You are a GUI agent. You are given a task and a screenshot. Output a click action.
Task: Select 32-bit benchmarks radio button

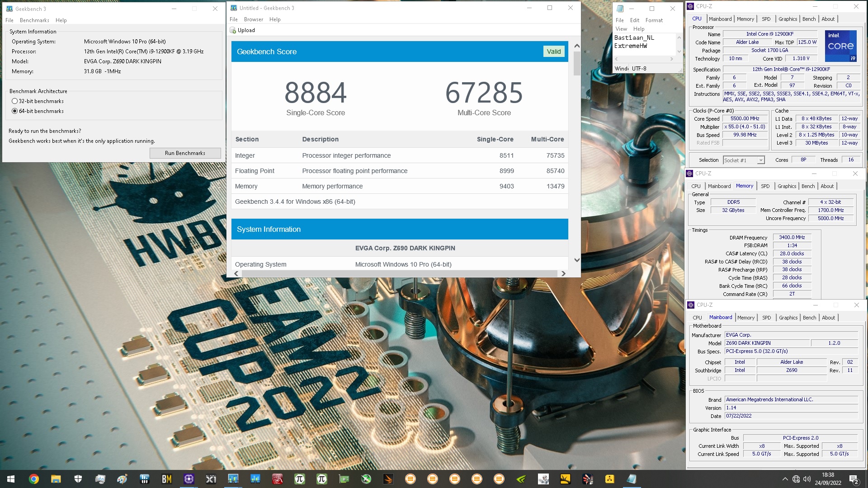[x=14, y=101]
